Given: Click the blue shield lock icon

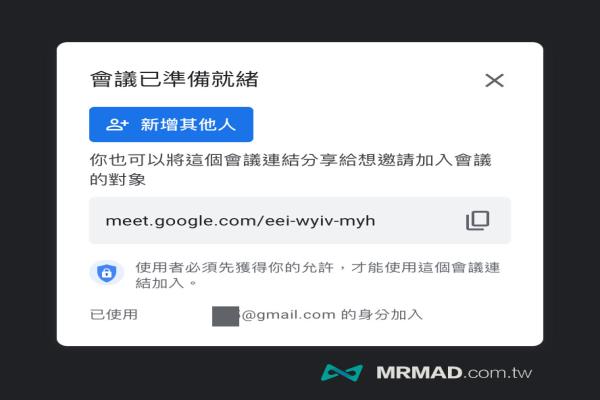Looking at the screenshot, I should tap(107, 273).
